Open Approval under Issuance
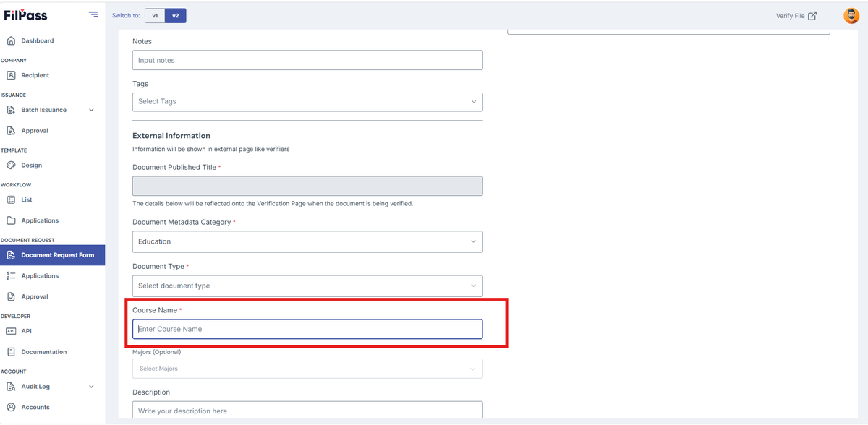The image size is (868, 425). click(x=35, y=131)
